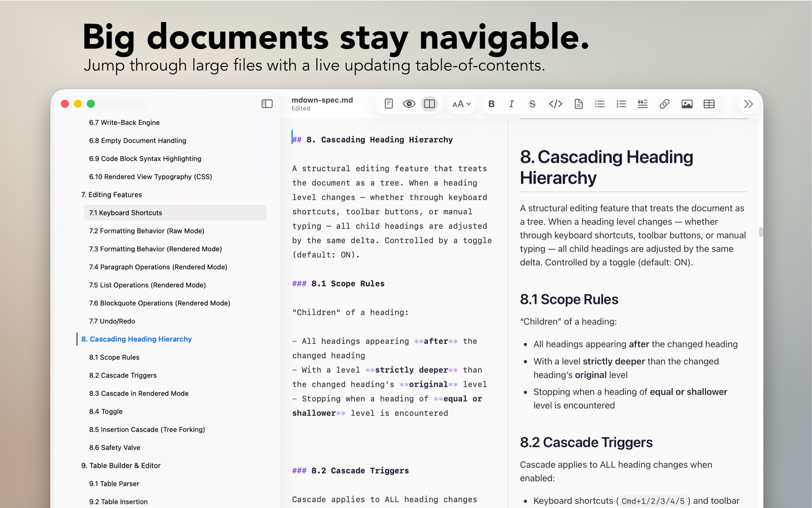812x508 pixels.
Task: Toggle the sidebar panel icon
Action: pyautogui.click(x=267, y=104)
